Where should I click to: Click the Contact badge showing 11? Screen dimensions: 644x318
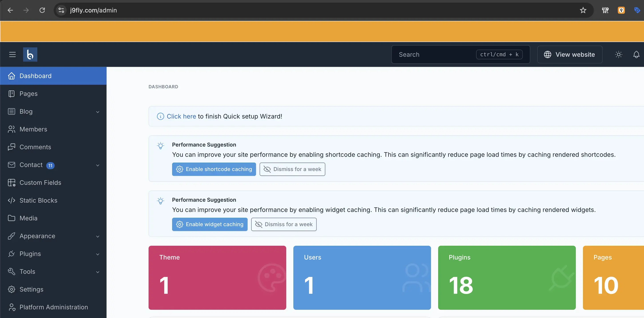click(x=50, y=165)
